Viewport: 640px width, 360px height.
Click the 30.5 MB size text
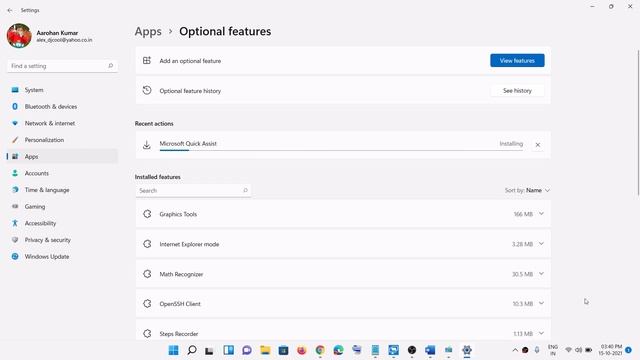522,274
